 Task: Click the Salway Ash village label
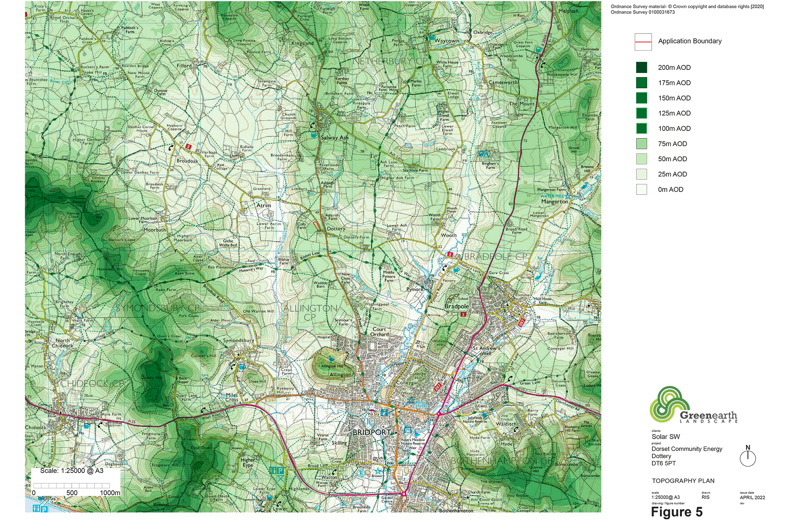coord(334,138)
